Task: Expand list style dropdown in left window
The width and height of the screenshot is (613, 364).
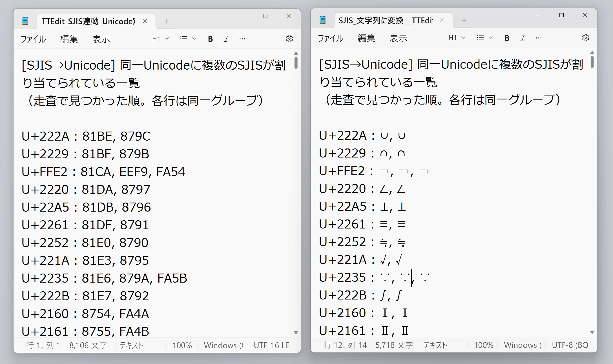Action: point(188,39)
